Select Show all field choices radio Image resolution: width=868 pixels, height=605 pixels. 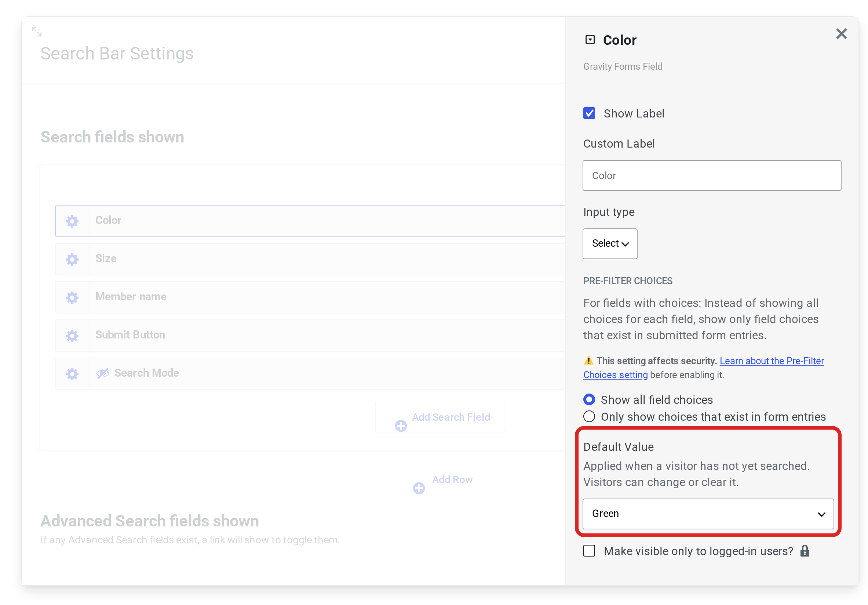589,399
